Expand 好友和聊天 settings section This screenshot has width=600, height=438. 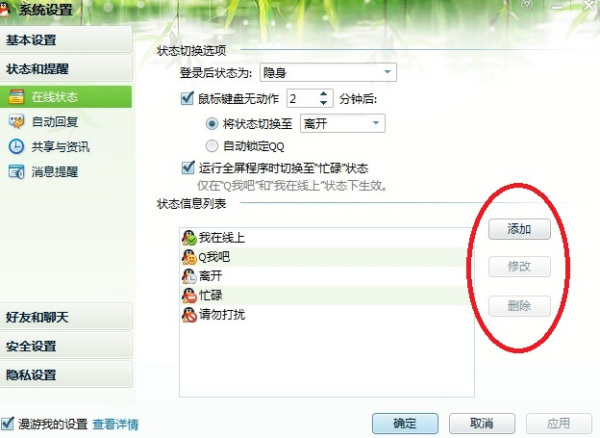pos(66,317)
